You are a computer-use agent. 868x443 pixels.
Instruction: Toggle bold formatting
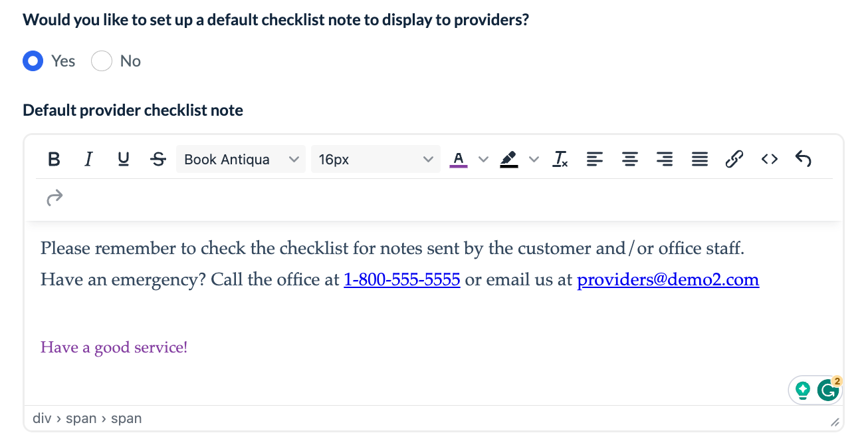tap(54, 159)
